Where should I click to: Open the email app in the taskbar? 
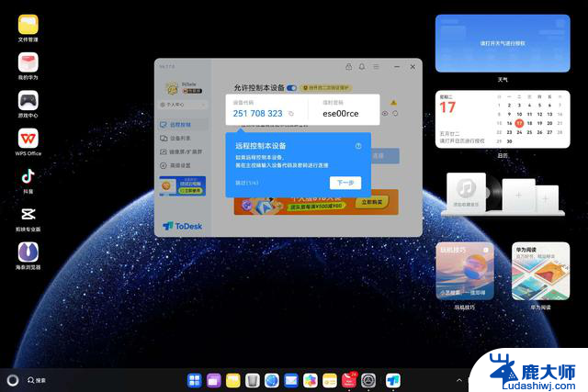291,381
